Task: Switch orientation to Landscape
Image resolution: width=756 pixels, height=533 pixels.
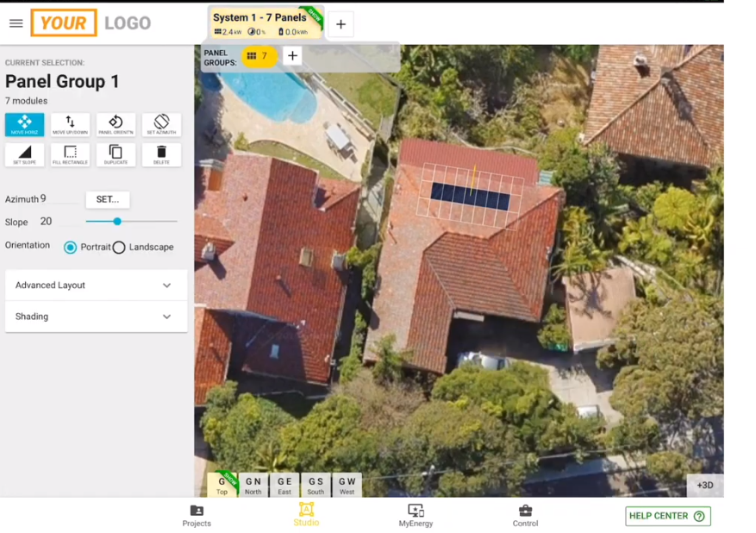Action: tap(118, 247)
